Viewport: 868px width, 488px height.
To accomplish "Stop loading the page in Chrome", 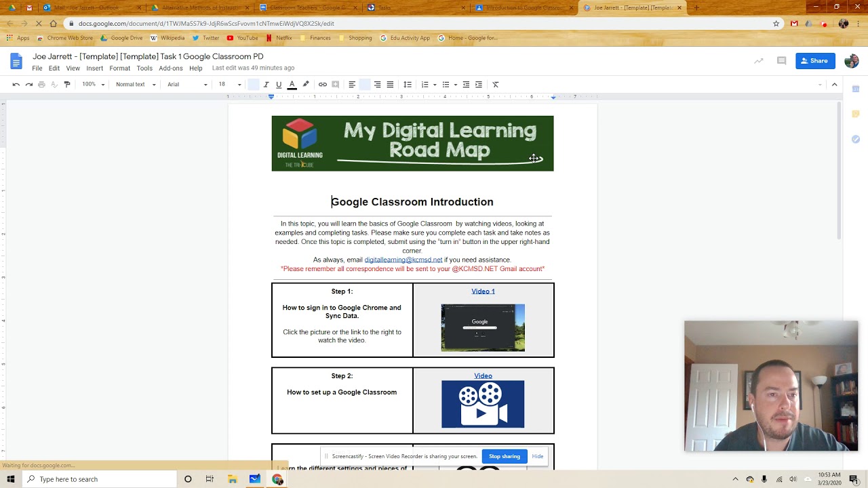I will point(39,23).
